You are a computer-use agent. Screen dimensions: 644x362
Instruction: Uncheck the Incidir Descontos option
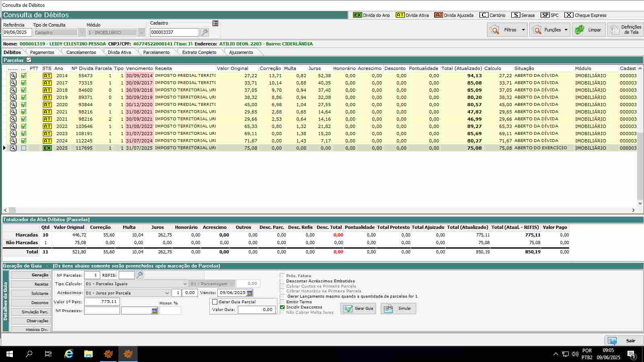tap(282, 307)
